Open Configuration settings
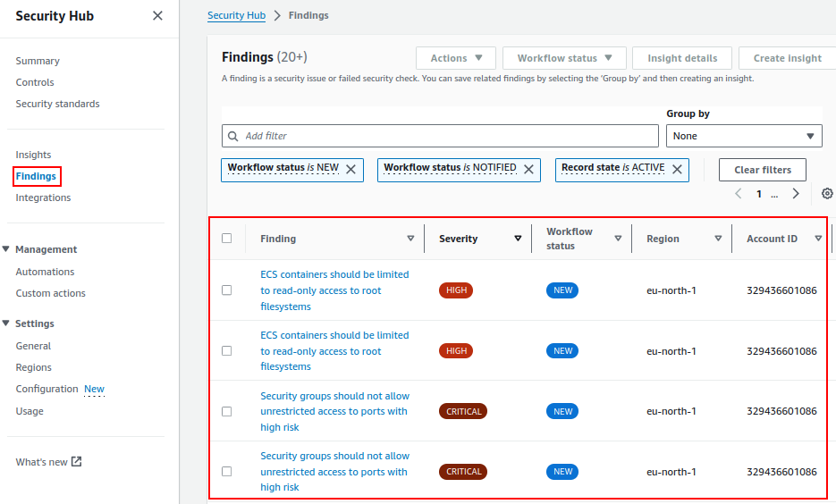This screenshot has height=504, width=836. coord(46,389)
